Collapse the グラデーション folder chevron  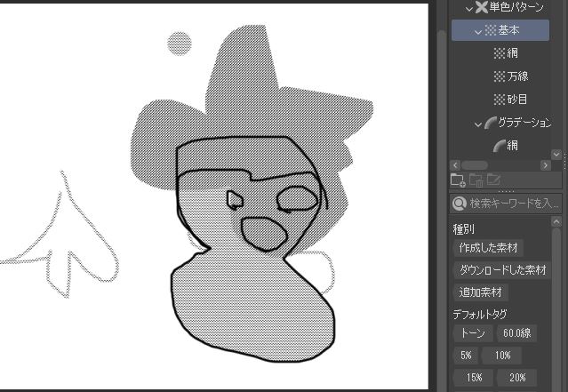[478, 124]
